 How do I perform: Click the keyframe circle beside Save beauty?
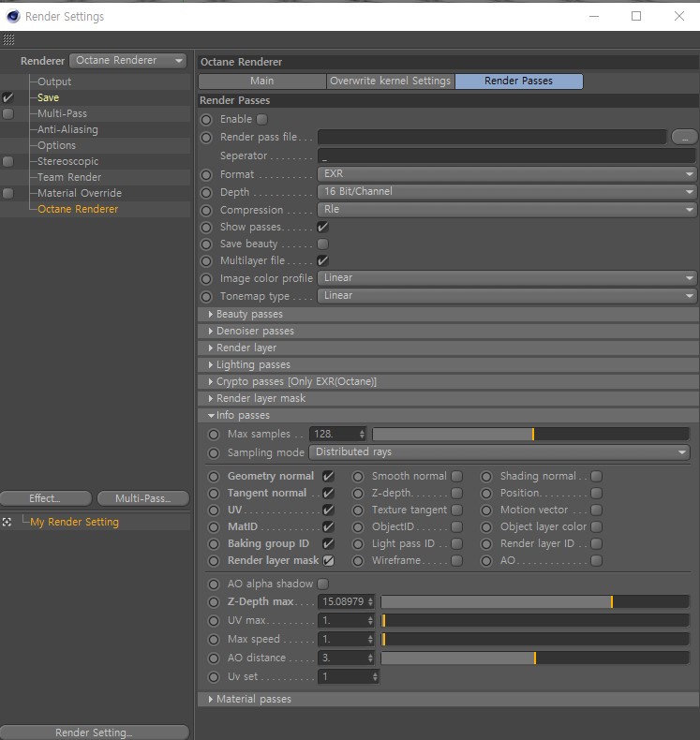coord(206,244)
